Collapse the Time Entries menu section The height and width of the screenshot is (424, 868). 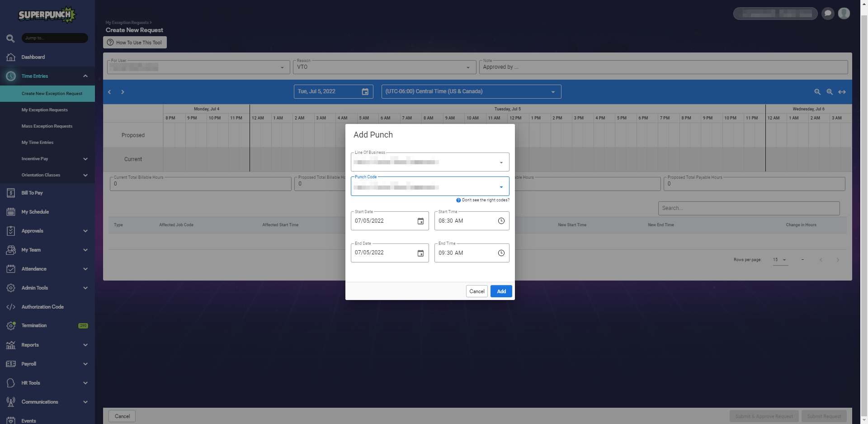(85, 76)
